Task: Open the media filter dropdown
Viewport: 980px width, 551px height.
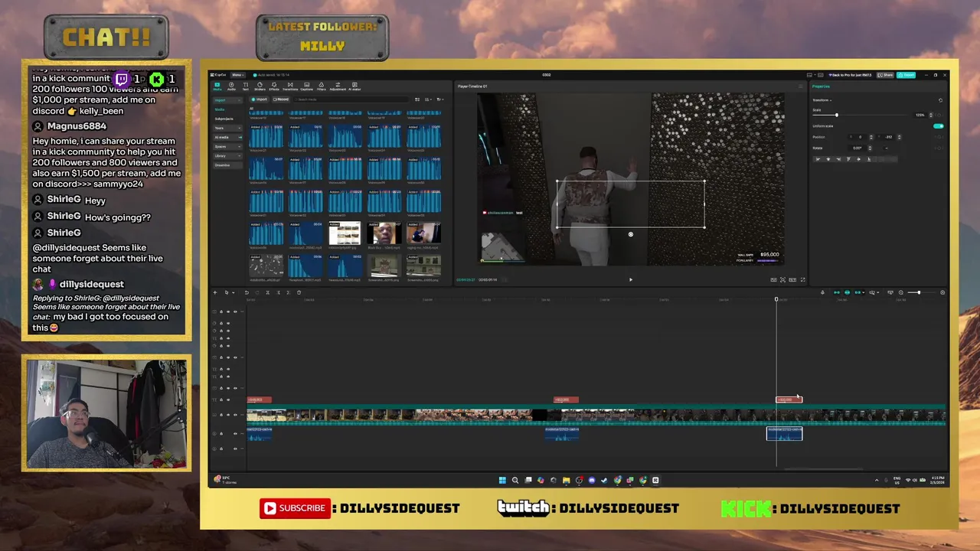Action: coord(441,99)
